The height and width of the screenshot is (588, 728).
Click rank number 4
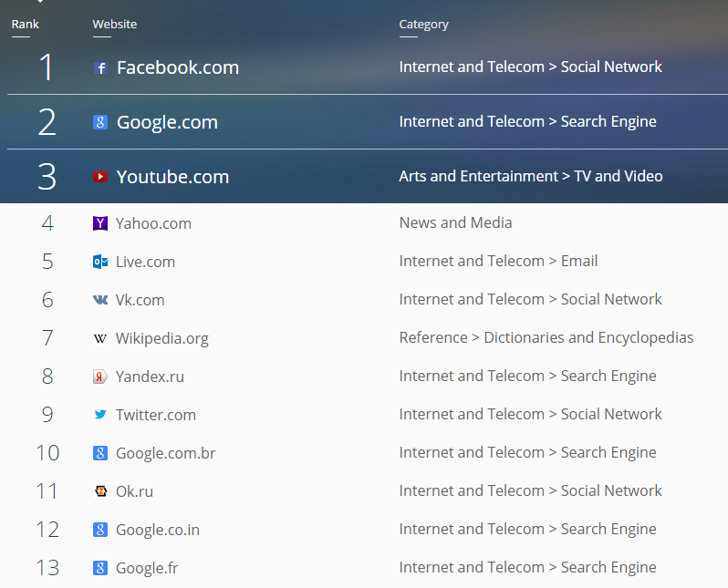47,223
